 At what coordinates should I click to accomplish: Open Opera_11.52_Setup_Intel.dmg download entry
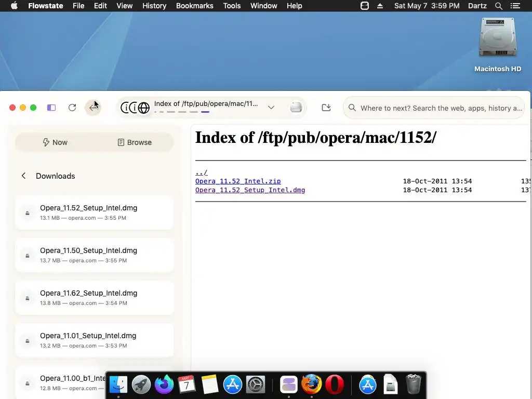95,212
